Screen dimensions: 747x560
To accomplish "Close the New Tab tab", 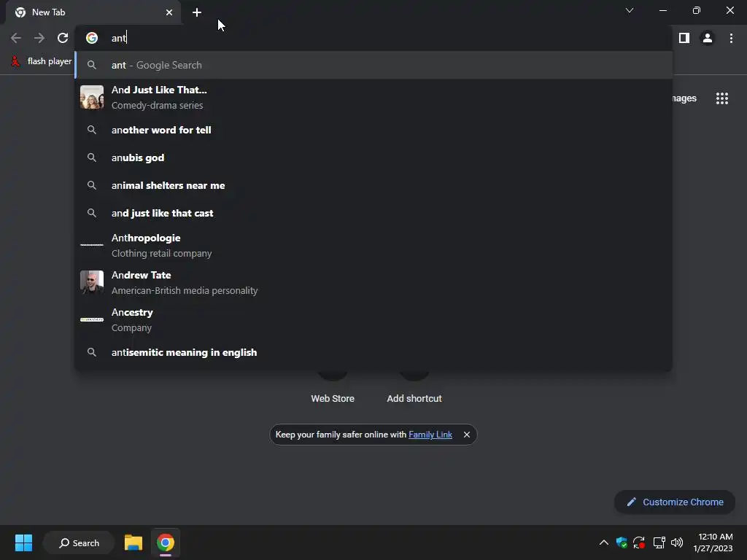I will pyautogui.click(x=169, y=12).
